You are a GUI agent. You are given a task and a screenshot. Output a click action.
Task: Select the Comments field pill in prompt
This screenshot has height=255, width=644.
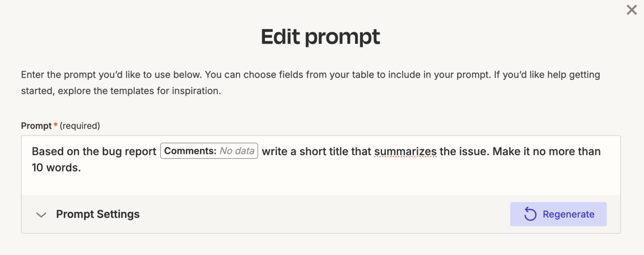190,151
